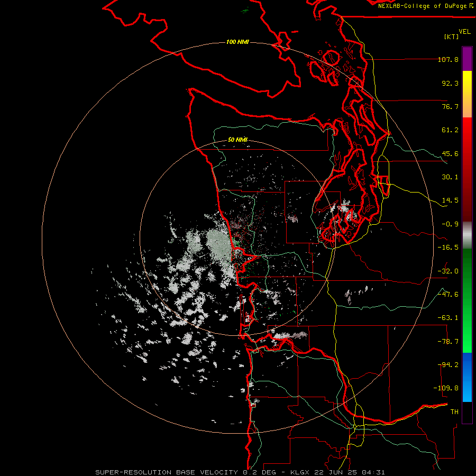Viewport: 476px width, 476px height.
Task: Select the 61.2 scale value
Action: point(450,130)
